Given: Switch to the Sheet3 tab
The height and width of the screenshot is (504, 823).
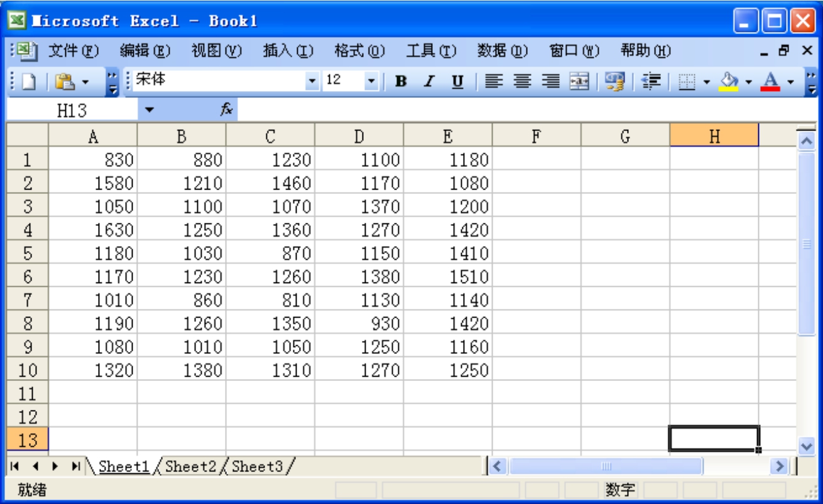Looking at the screenshot, I should [x=258, y=466].
